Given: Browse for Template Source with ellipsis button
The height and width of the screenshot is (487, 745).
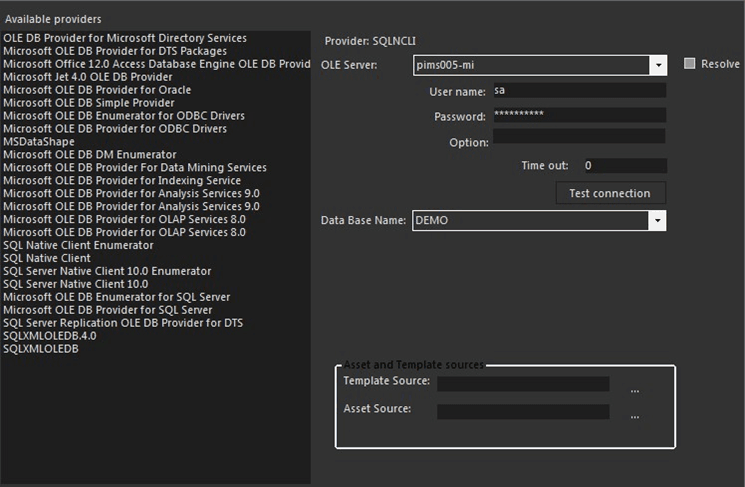Looking at the screenshot, I should click(x=635, y=391).
